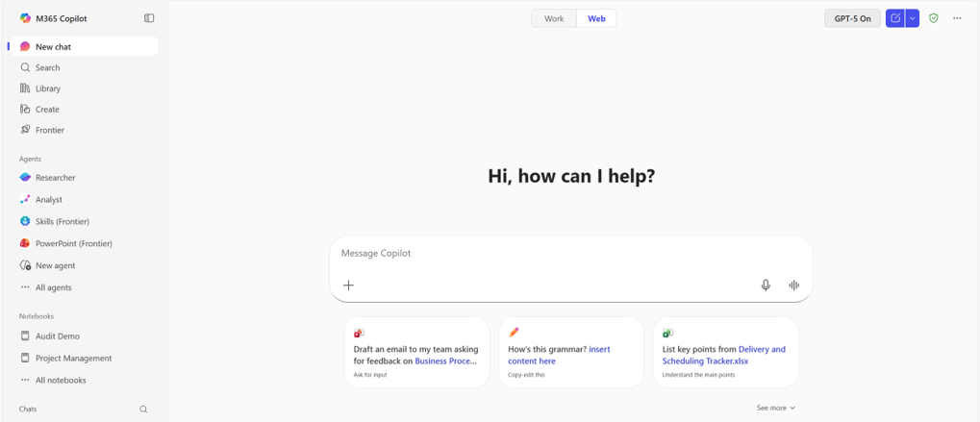
Task: Click the new chat compose icon button
Action: [895, 18]
